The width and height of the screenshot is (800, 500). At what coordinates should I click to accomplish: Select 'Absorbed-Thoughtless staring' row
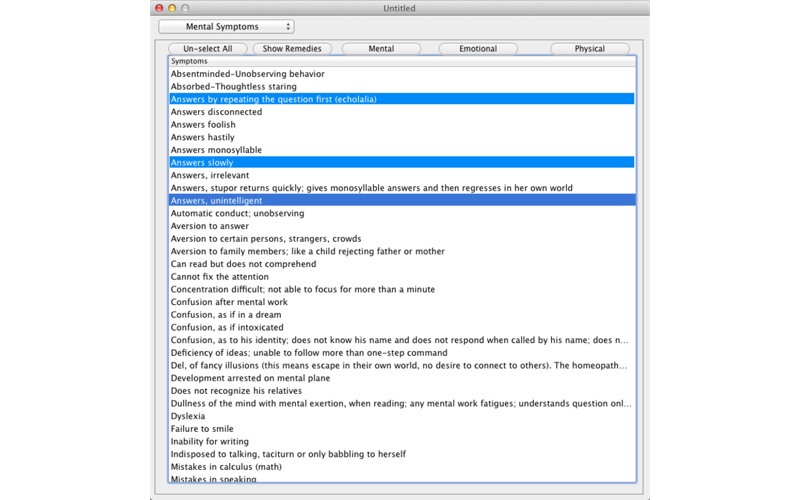402,86
